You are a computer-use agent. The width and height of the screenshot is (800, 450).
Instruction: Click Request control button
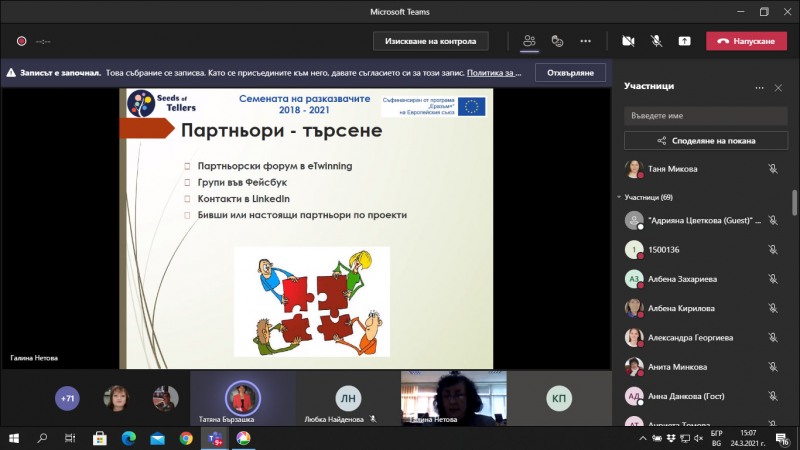[431, 41]
